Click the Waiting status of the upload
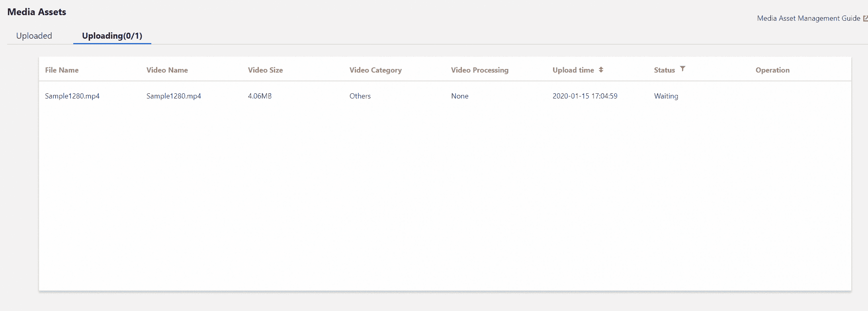The image size is (868, 311). pos(666,96)
